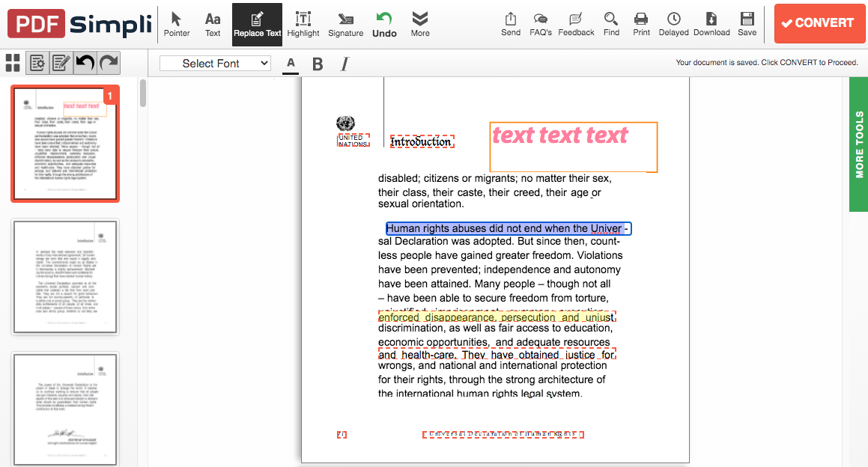
Task: Select the first page thumbnail
Action: click(64, 142)
